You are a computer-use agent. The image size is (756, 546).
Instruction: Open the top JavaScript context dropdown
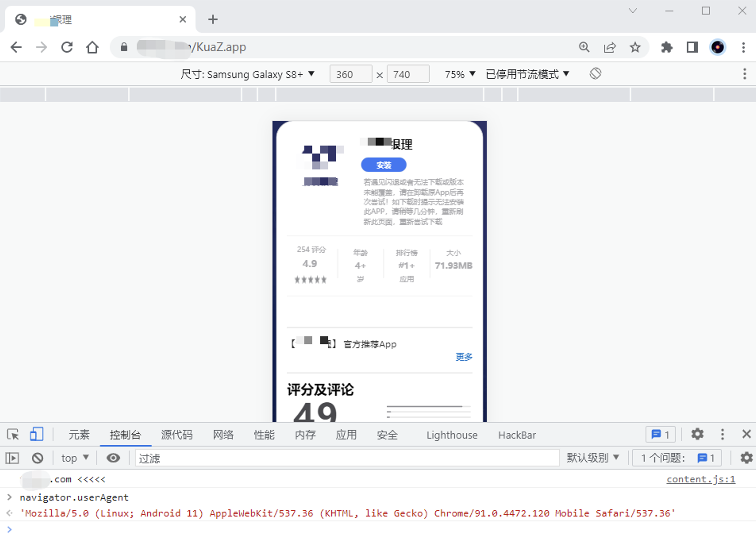[75, 458]
